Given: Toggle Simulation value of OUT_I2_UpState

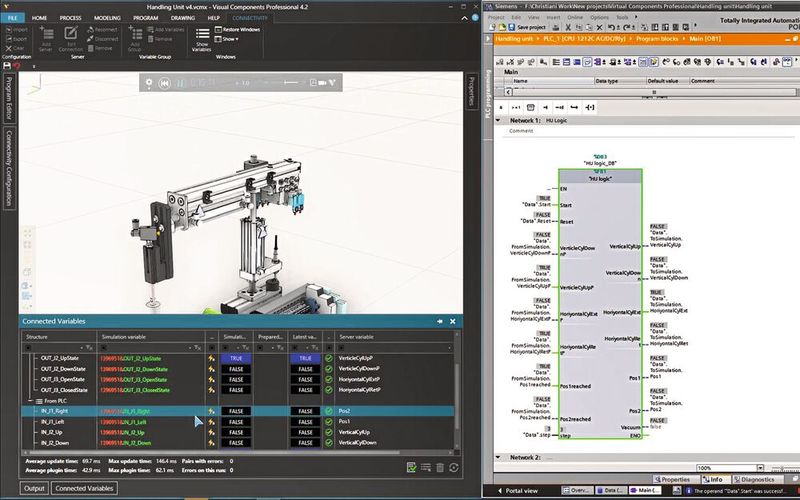Looking at the screenshot, I should 236,357.
